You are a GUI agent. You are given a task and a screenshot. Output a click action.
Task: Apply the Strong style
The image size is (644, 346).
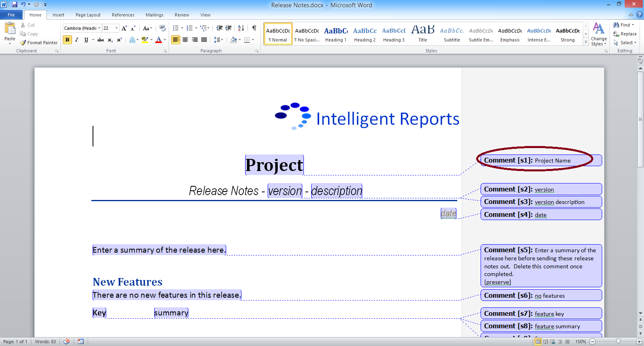(x=568, y=34)
